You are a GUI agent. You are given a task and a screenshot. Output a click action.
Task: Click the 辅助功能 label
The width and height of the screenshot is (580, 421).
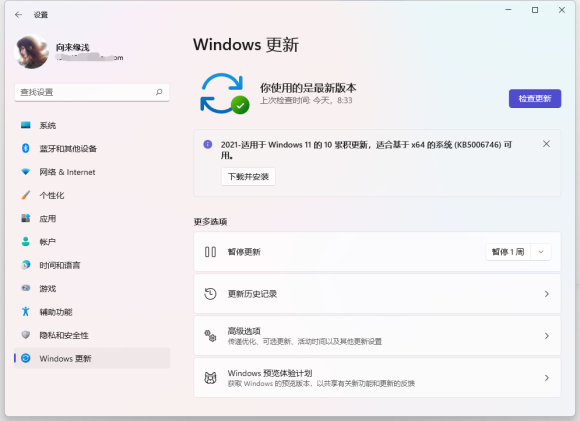click(x=56, y=312)
